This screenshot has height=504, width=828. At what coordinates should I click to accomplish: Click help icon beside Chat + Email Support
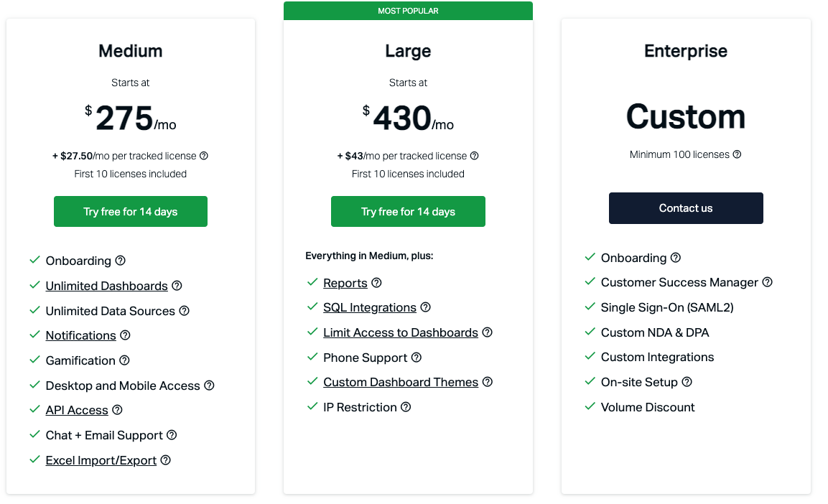click(x=171, y=434)
